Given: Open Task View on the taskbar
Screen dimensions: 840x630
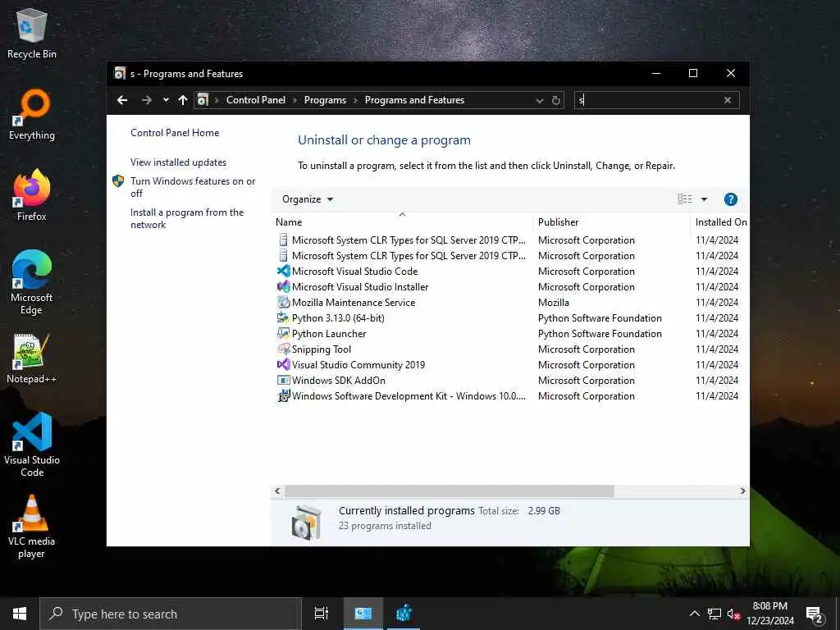Looking at the screenshot, I should coord(321,614).
